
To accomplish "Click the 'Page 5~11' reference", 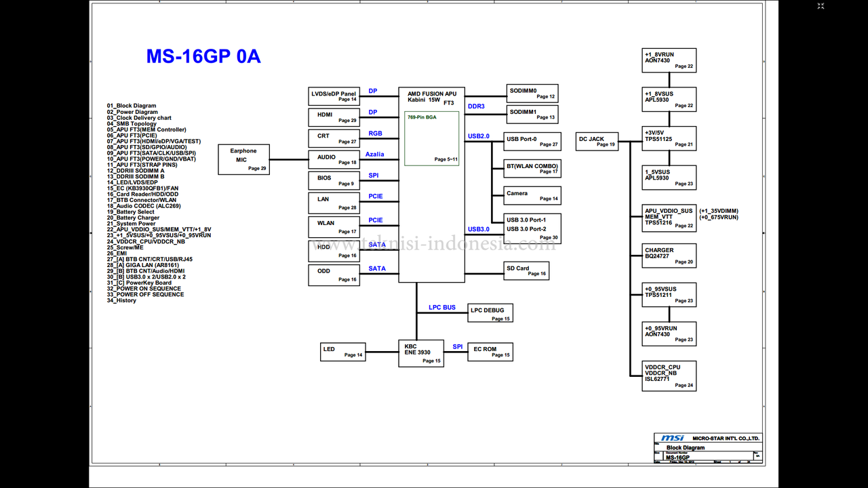I will coord(446,159).
